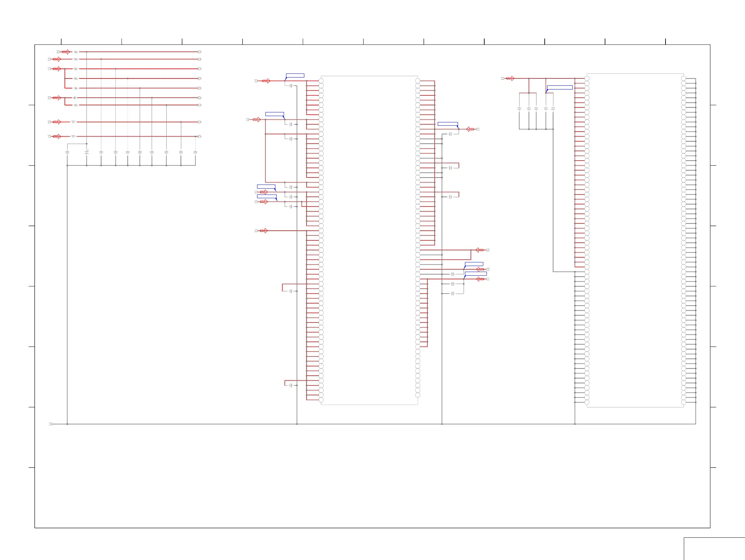
Task: Select the leftmost capacitor under the rail group
Action: click(x=68, y=152)
